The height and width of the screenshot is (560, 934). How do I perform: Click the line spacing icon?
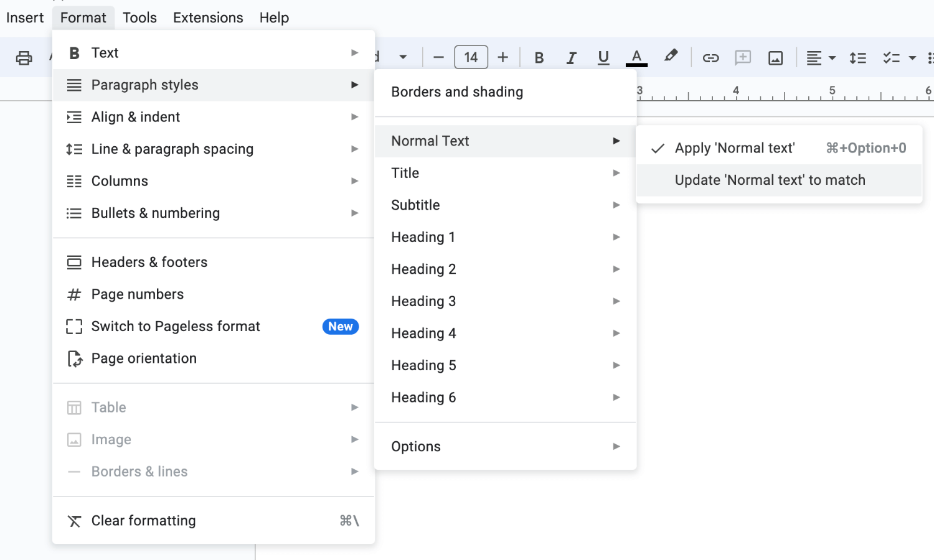tap(858, 58)
